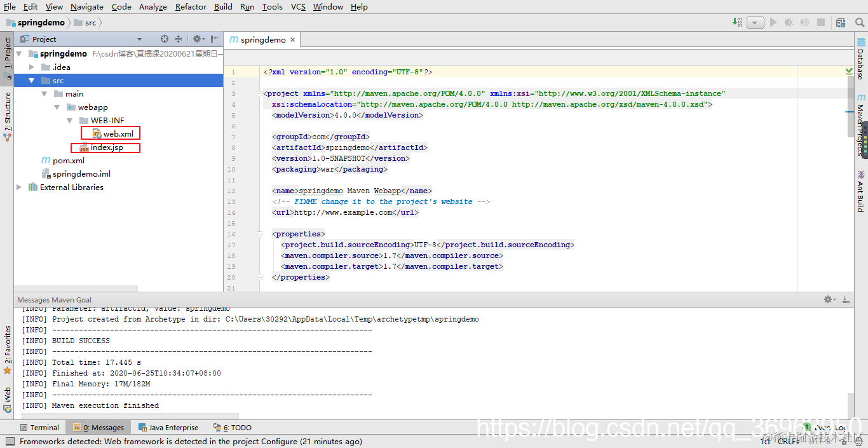Image resolution: width=868 pixels, height=448 pixels.
Task: Collapse the springdemo root node
Action: (x=20, y=54)
